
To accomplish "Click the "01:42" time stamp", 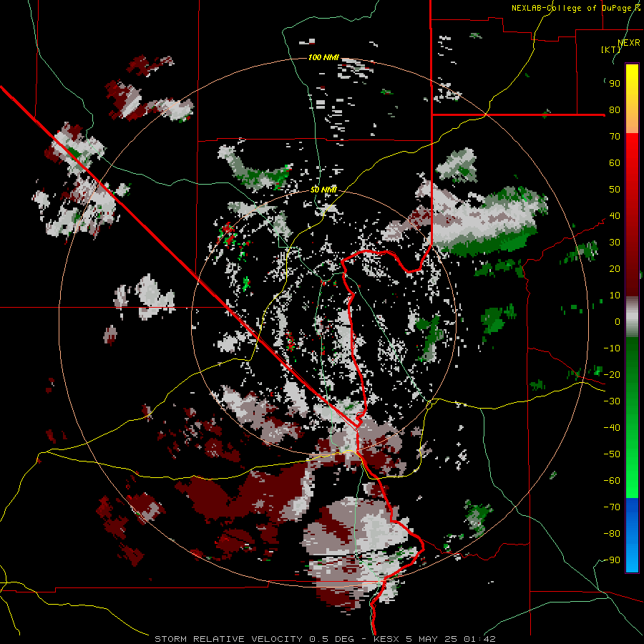I will [479, 639].
